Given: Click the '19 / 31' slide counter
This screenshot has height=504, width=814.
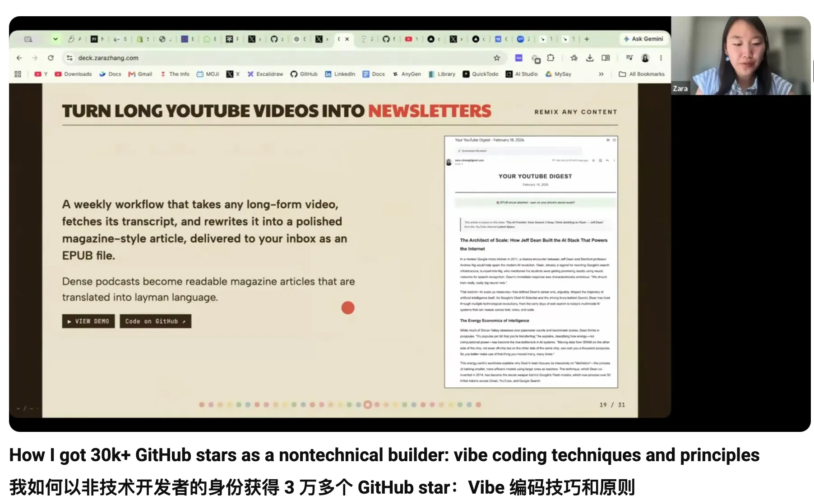Looking at the screenshot, I should (x=612, y=405).
